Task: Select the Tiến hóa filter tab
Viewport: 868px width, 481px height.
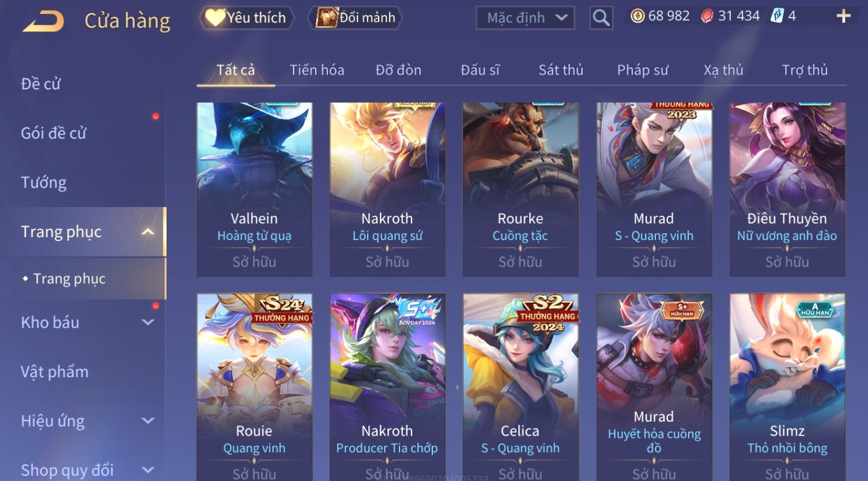Action: [x=317, y=70]
